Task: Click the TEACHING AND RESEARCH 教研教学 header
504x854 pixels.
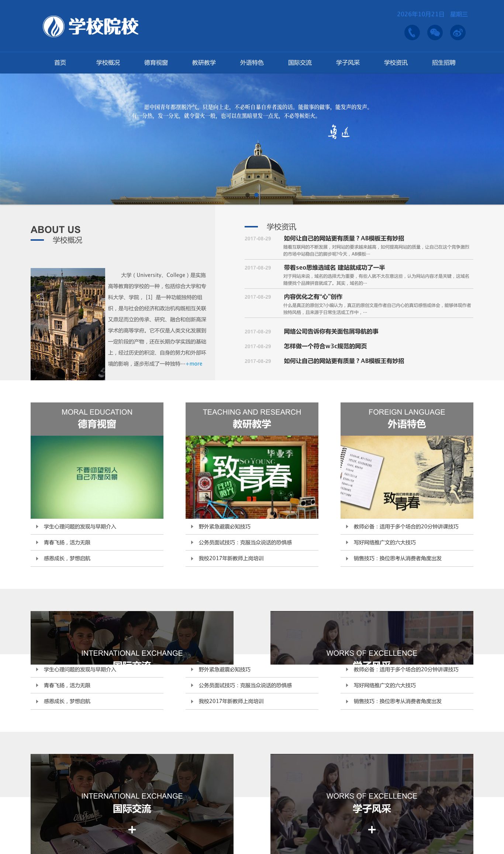Action: point(252,419)
